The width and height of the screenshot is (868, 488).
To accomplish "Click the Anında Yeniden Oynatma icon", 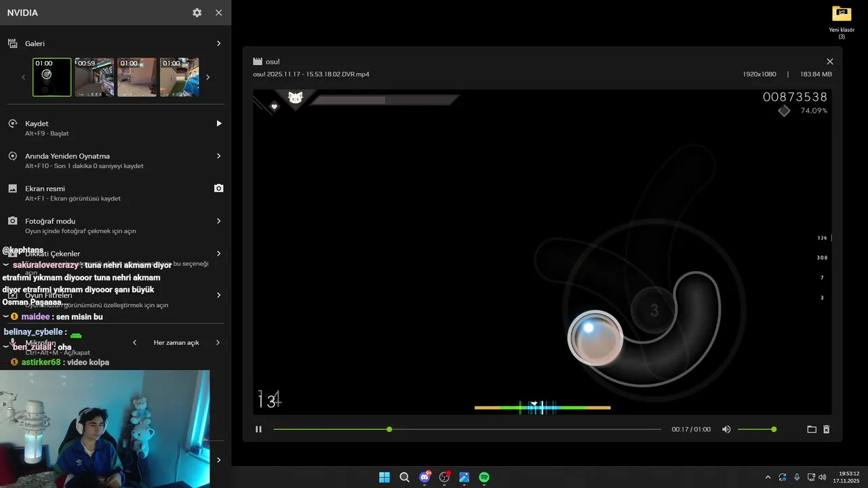I will pyautogui.click(x=12, y=156).
